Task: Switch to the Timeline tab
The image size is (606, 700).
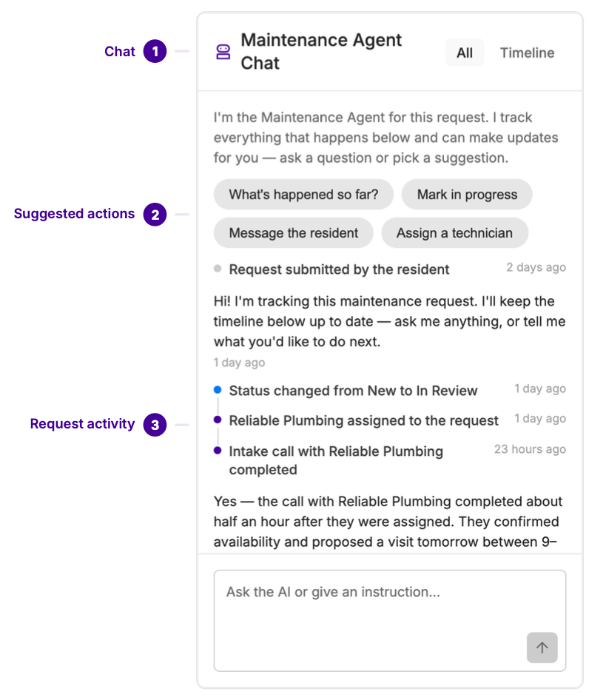Action: click(527, 53)
